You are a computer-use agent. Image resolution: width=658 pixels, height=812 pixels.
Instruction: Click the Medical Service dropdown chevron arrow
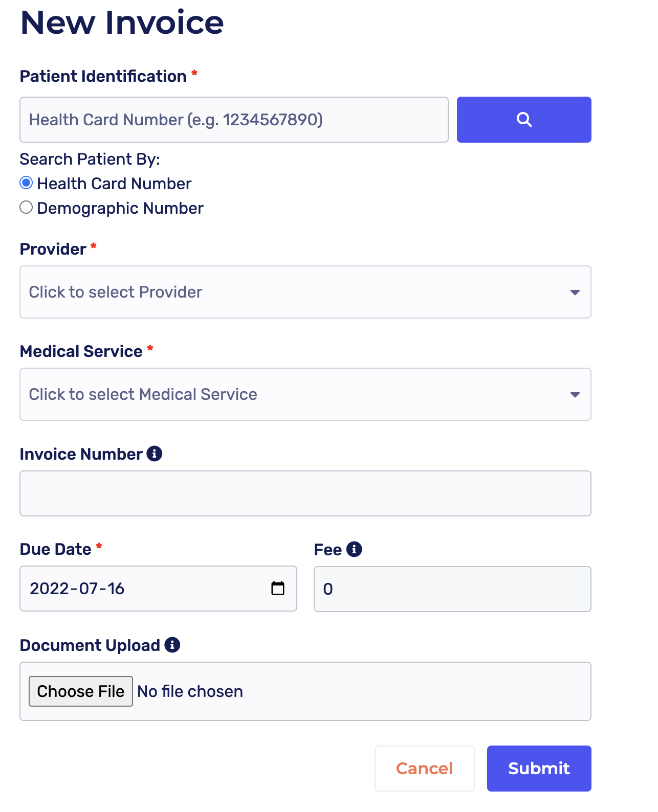[x=575, y=395]
